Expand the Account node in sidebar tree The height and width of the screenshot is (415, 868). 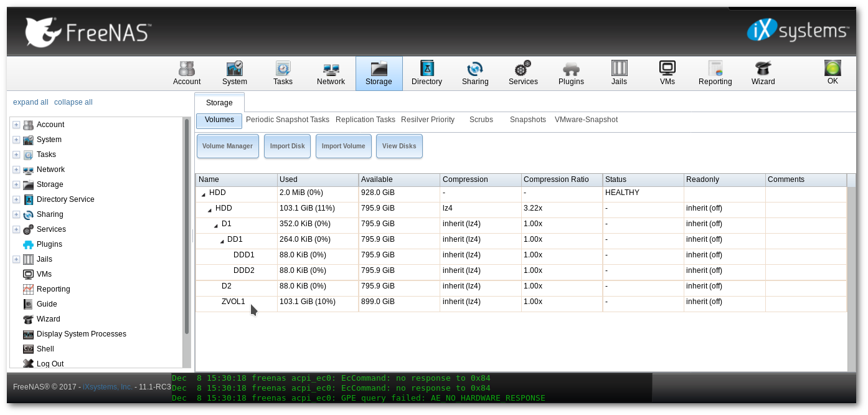tap(16, 125)
